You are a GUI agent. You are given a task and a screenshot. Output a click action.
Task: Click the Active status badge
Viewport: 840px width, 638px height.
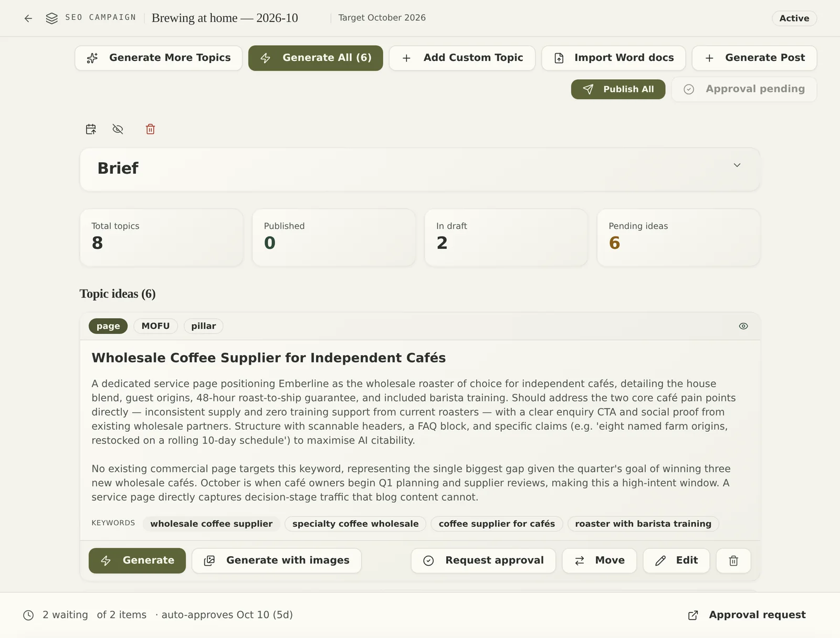[x=794, y=18]
